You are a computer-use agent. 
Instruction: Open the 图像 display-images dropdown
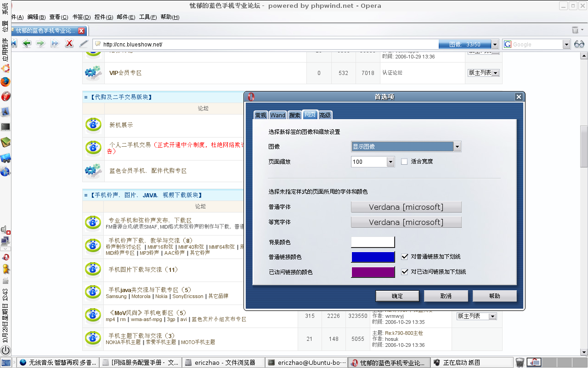coord(406,146)
